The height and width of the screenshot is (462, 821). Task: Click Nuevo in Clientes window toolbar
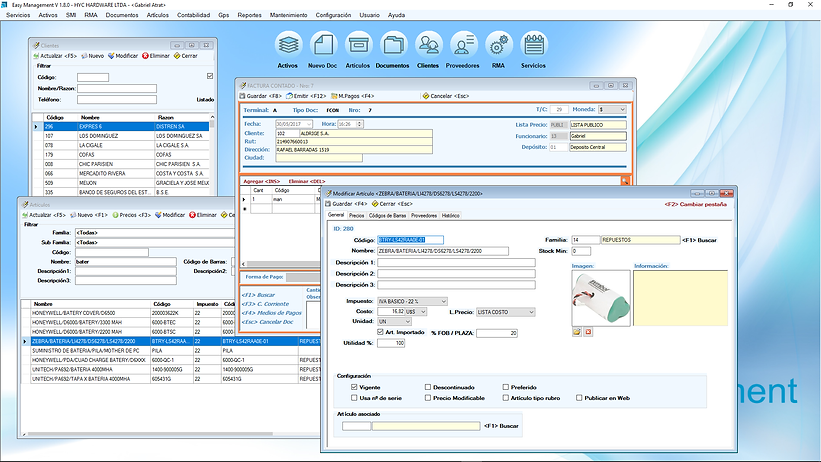pos(93,56)
